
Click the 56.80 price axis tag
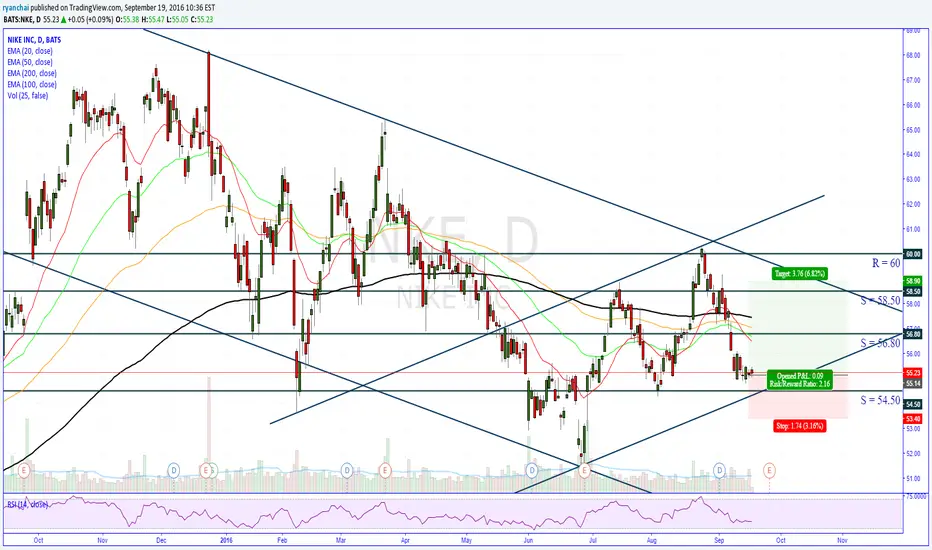pos(912,334)
